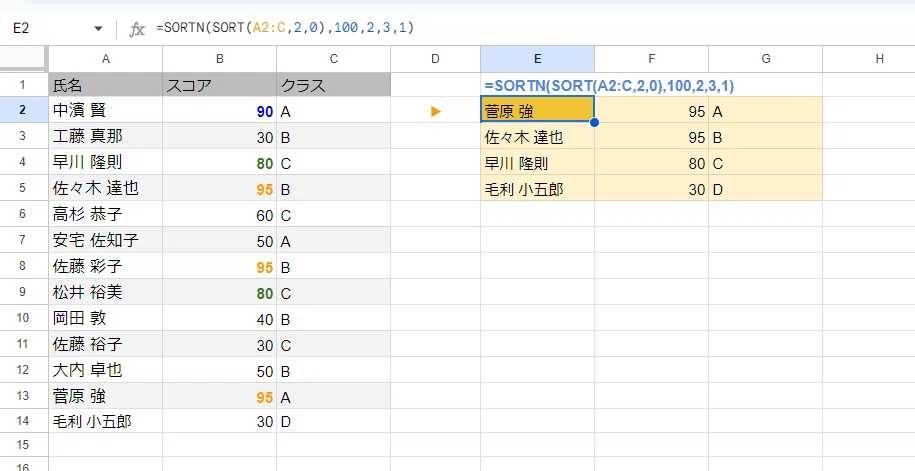Click score 40 in row 10
The height and width of the screenshot is (471, 915).
219,318
